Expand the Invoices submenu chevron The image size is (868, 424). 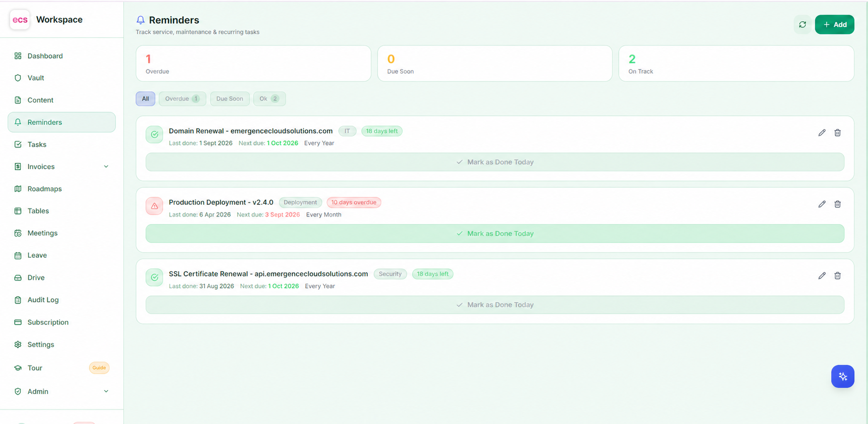point(106,167)
